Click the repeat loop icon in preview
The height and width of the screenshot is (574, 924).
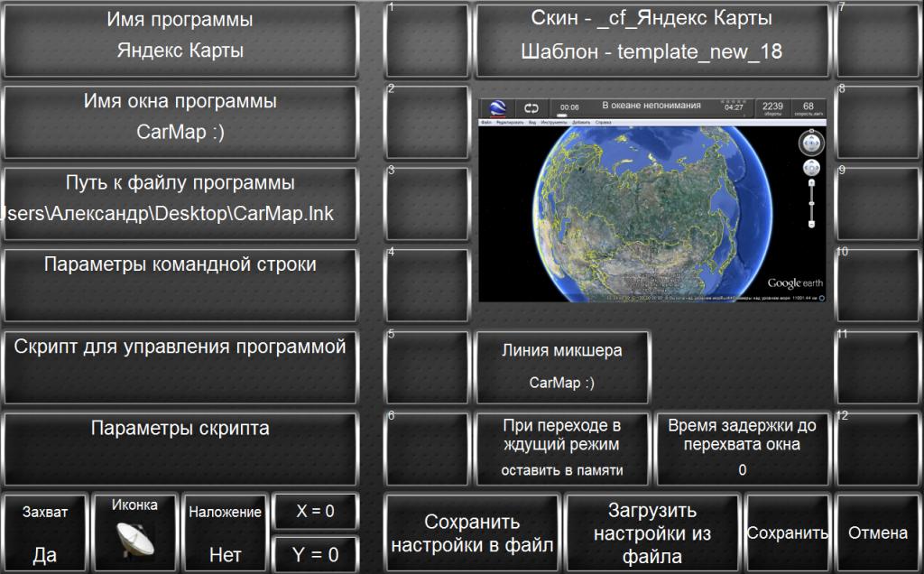(x=531, y=107)
